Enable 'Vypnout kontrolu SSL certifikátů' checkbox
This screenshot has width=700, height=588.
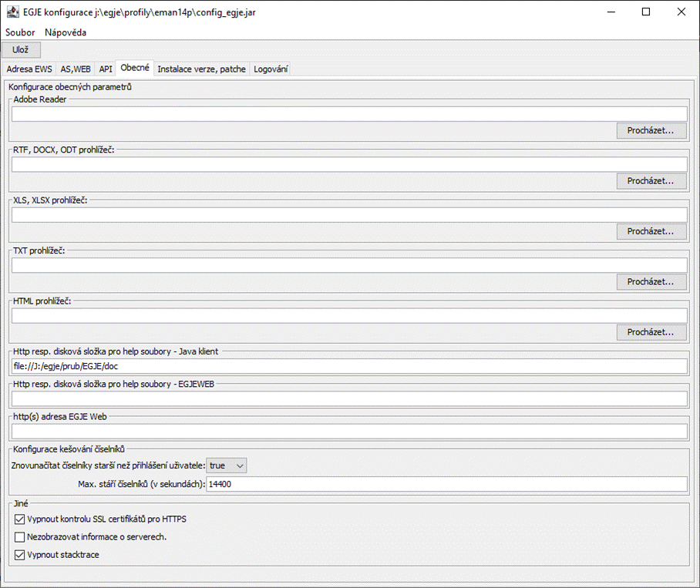click(20, 519)
